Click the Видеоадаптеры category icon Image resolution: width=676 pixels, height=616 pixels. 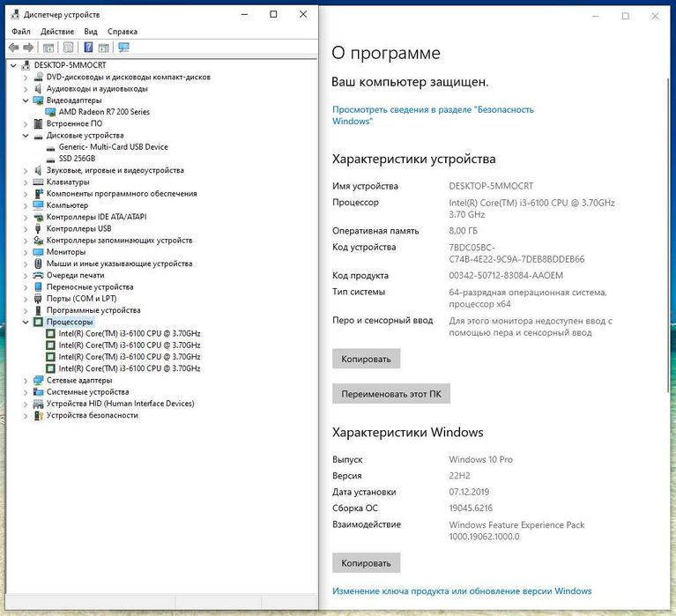pos(39,100)
